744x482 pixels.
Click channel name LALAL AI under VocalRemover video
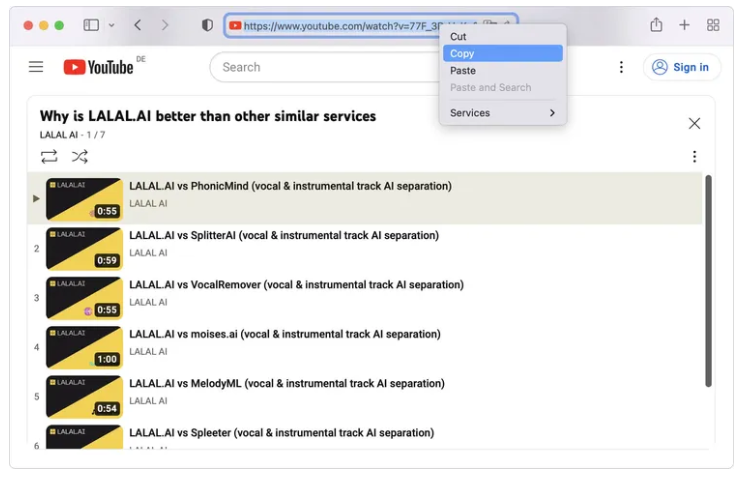click(x=149, y=302)
